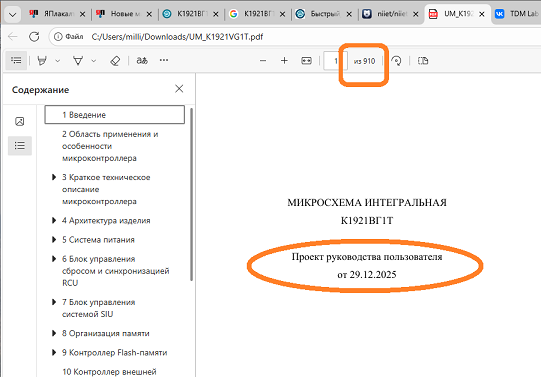Open the tab search dropdown arrow
This screenshot has width=541, height=377.
tap(12, 14)
